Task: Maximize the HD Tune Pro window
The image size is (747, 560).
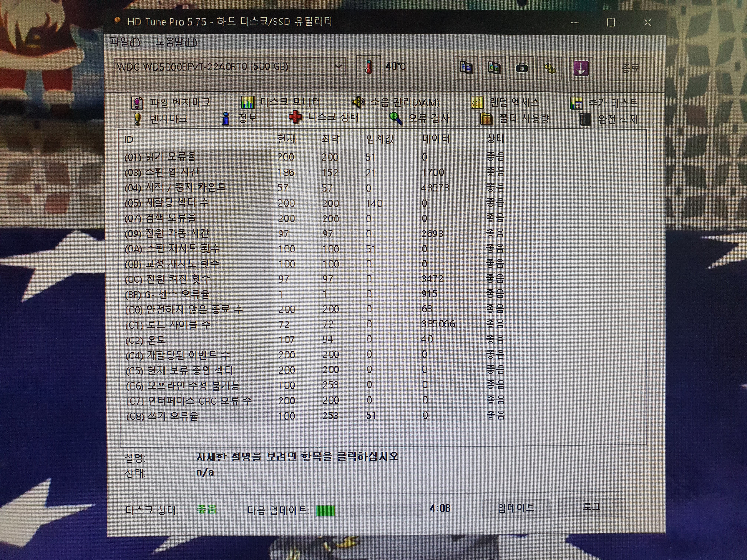Action: click(x=611, y=23)
